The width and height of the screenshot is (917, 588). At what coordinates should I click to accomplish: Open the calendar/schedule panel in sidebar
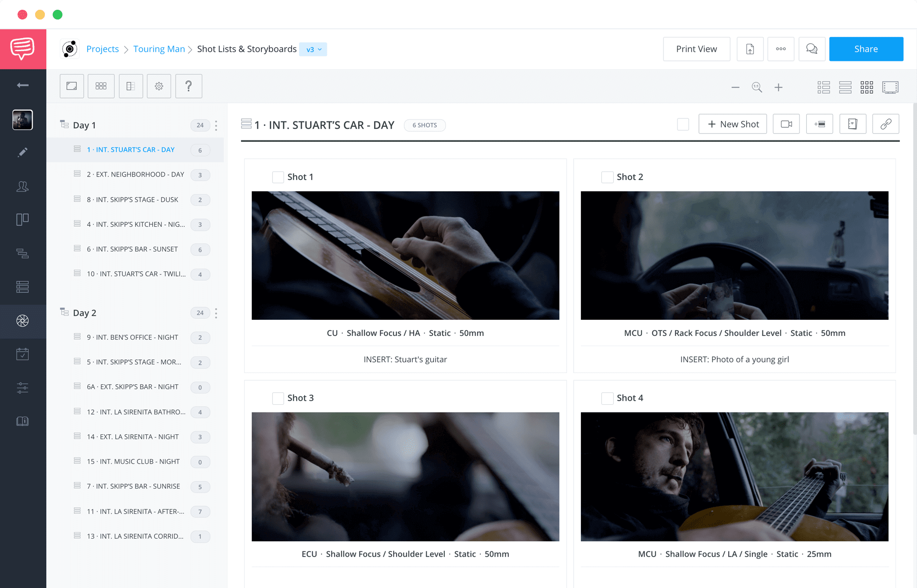coord(22,354)
